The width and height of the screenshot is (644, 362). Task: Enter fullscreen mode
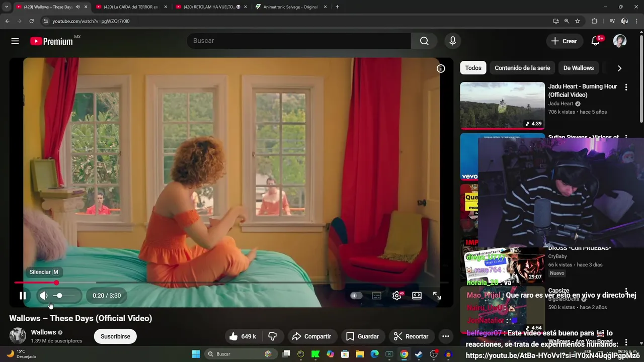point(437,296)
